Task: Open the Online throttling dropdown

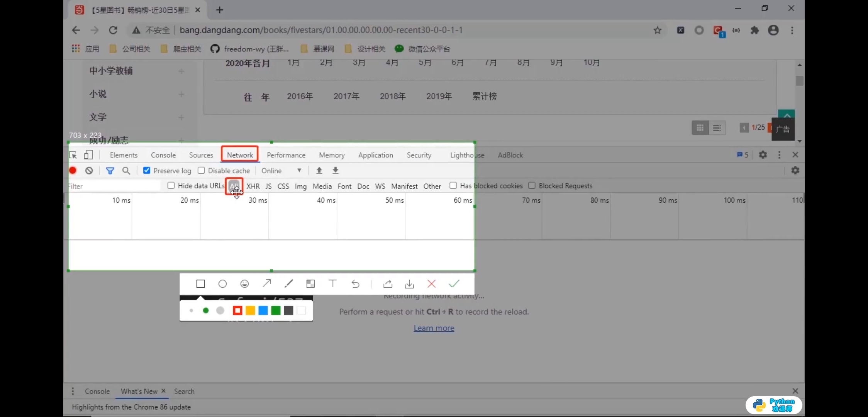Action: 281,171
